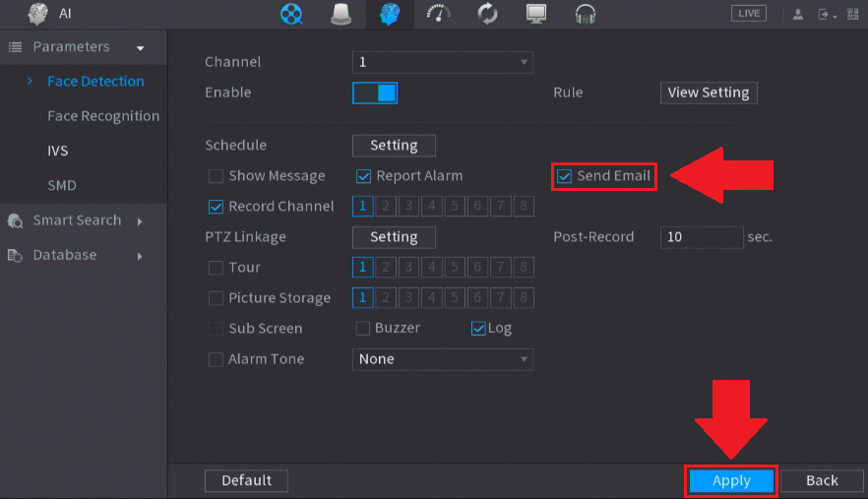Click the QR code icon
Image resolution: width=868 pixels, height=499 pixels.
click(853, 15)
